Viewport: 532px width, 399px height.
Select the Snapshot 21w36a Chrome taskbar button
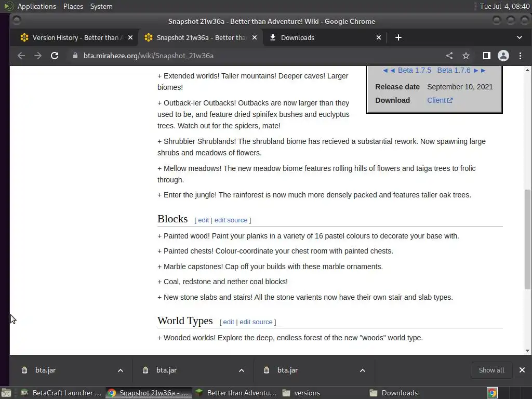148,393
